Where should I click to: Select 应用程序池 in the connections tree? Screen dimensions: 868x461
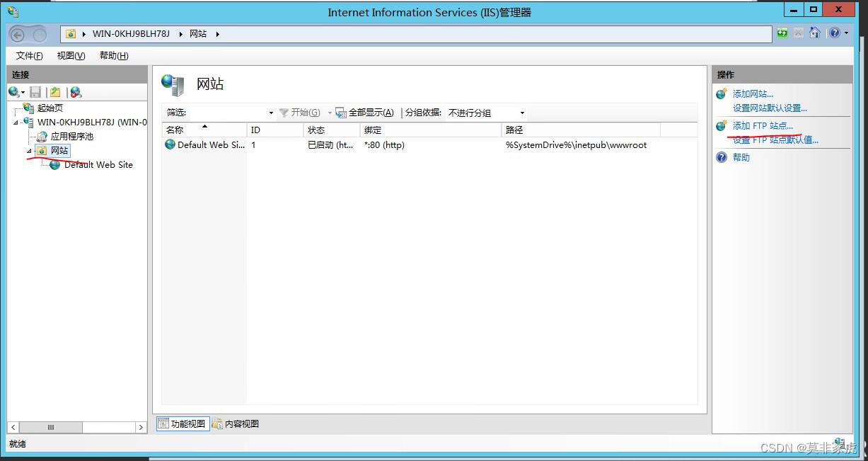point(72,136)
